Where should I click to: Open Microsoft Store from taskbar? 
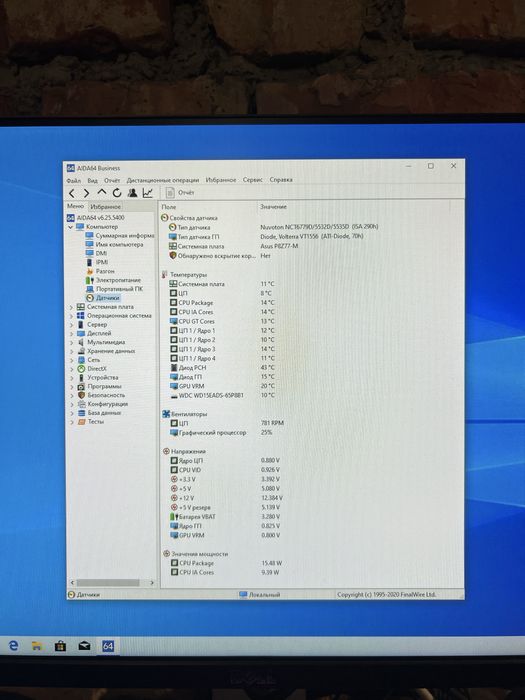click(60, 646)
